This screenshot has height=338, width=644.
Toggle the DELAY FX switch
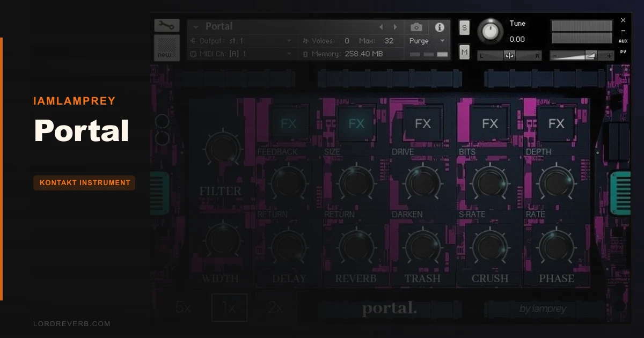click(x=289, y=124)
